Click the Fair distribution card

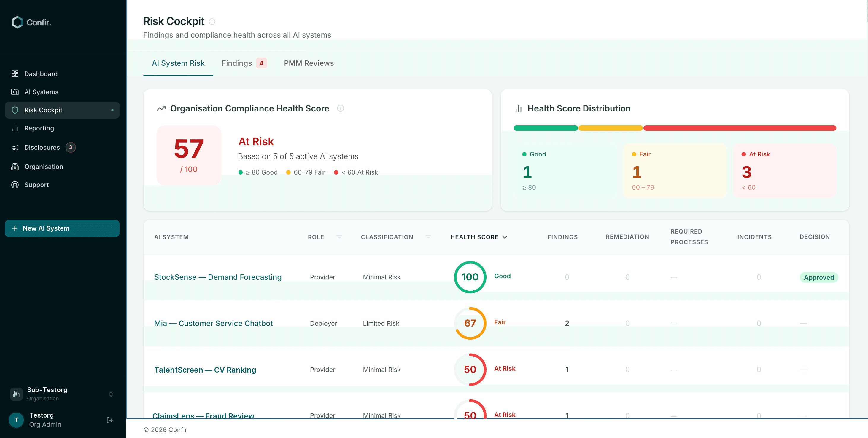(x=675, y=171)
